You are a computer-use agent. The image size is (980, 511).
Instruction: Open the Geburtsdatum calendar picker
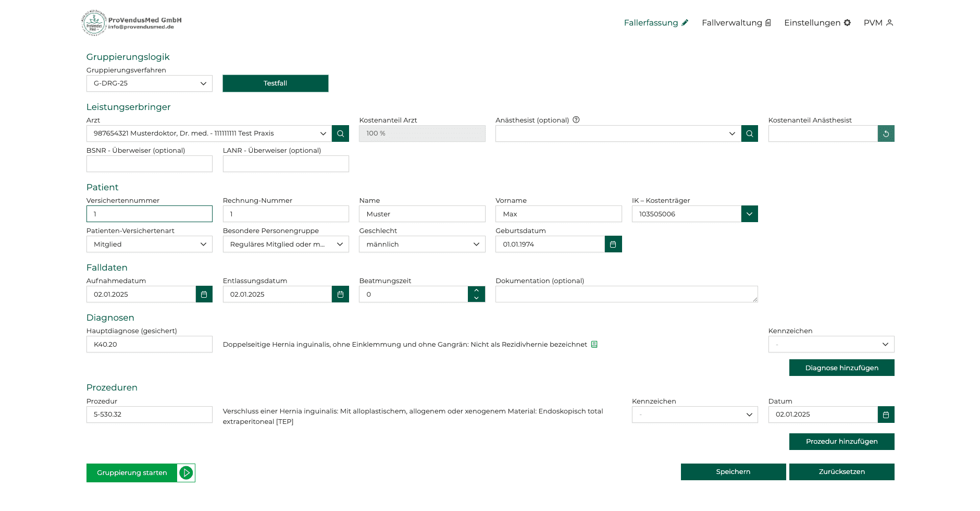[x=613, y=244]
